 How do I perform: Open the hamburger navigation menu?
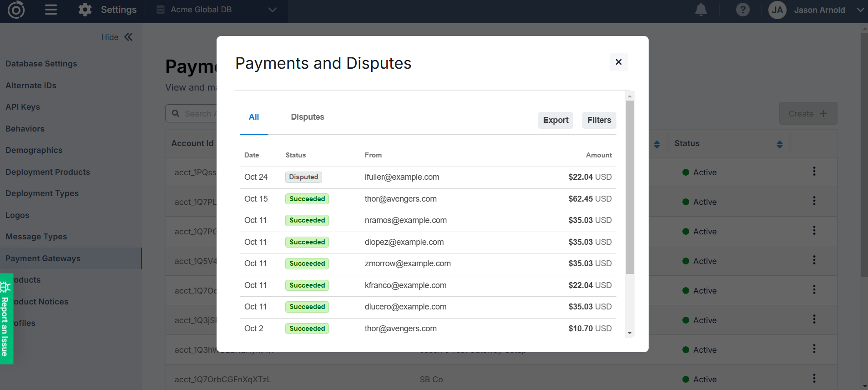[51, 10]
